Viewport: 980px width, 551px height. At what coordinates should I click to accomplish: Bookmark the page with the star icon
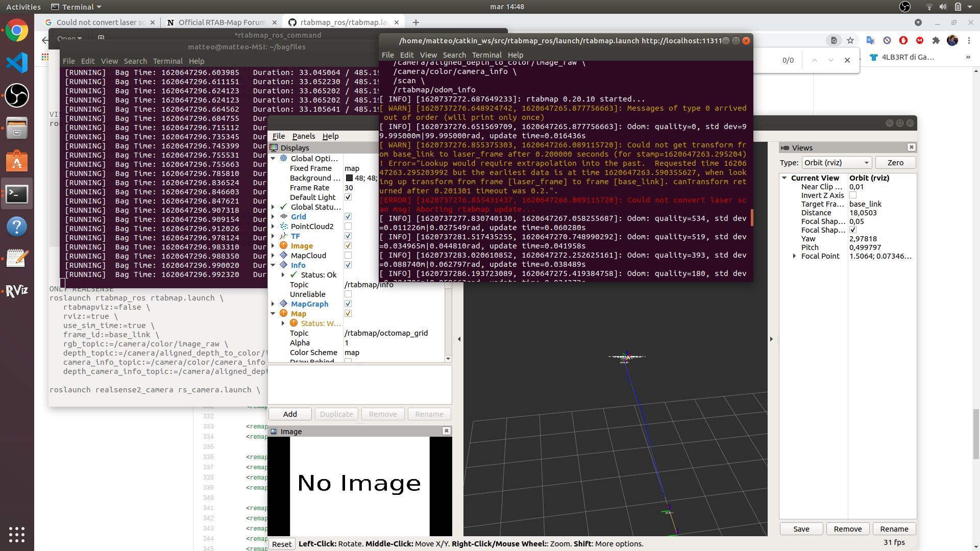click(x=850, y=41)
